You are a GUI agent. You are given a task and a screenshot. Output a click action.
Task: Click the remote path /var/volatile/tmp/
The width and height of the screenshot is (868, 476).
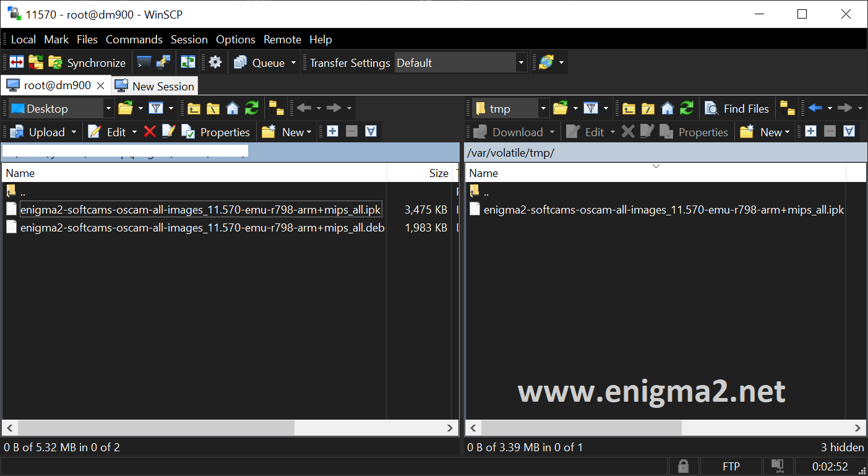pyautogui.click(x=511, y=153)
